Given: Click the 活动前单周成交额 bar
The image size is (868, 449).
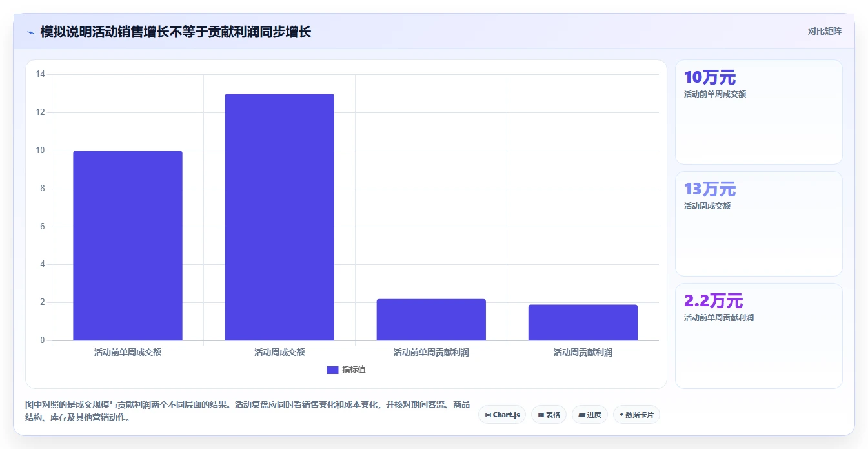Looking at the screenshot, I should click(128, 245).
